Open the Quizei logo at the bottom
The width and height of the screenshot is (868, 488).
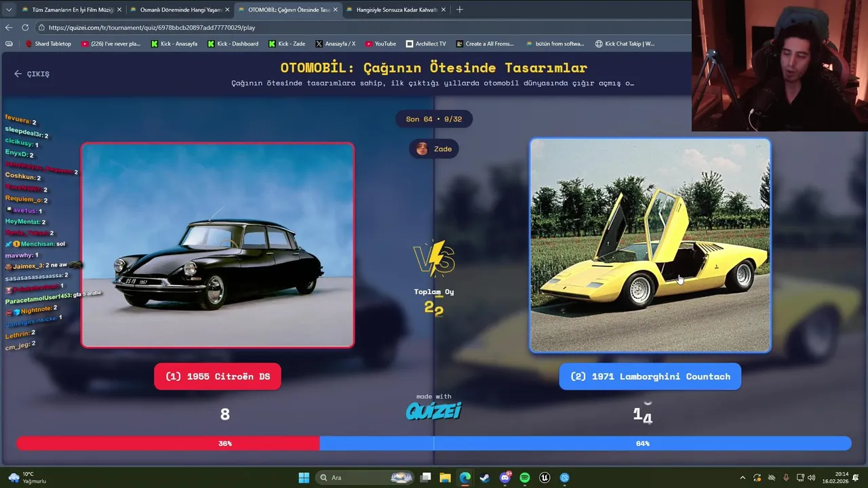[x=434, y=410]
